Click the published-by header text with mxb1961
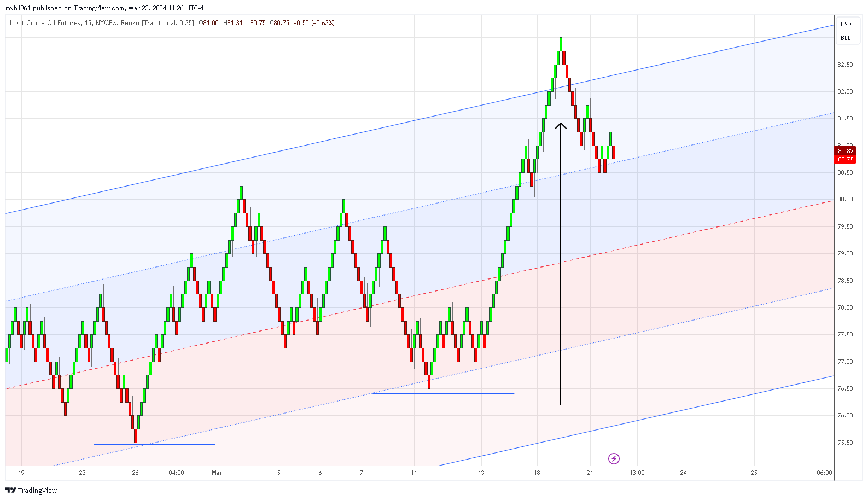The image size is (868, 500). tap(104, 8)
